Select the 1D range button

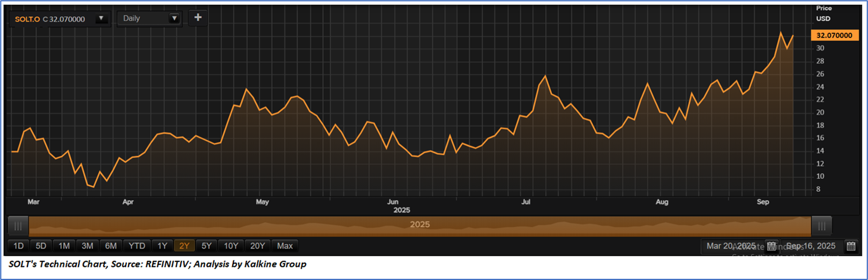(x=18, y=245)
